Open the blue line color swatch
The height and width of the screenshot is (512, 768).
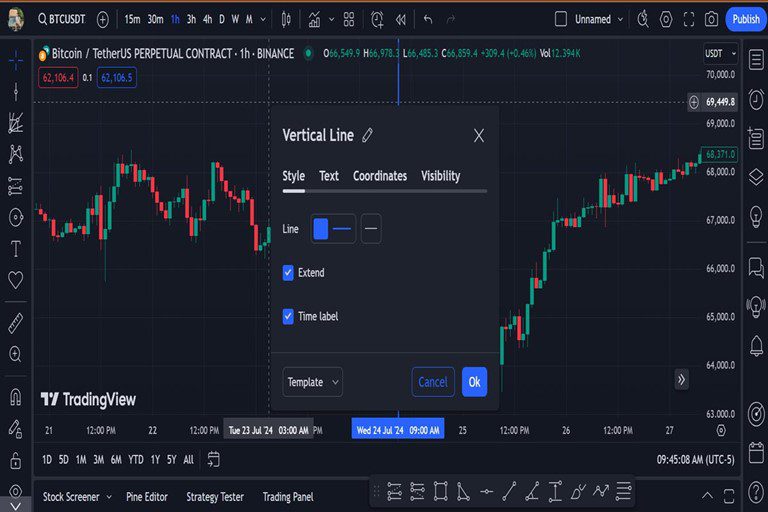(x=321, y=229)
